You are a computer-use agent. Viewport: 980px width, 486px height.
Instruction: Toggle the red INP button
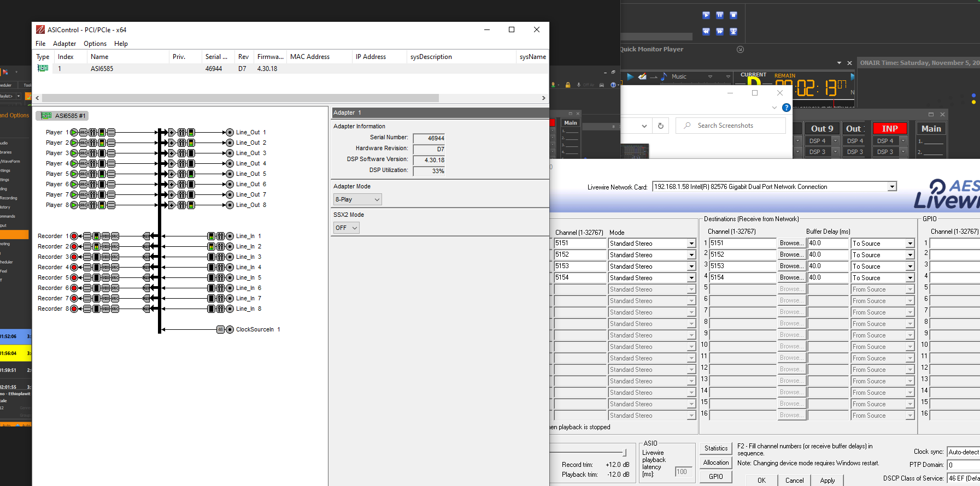coord(889,129)
